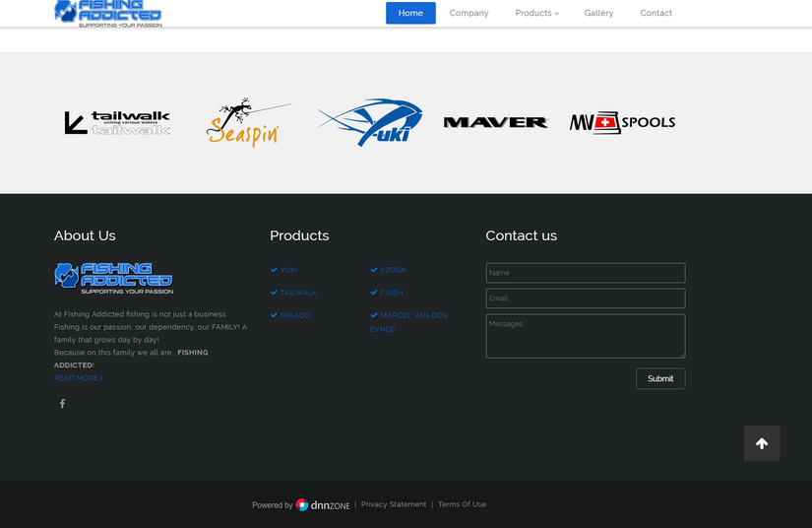Viewport: 812px width, 528px height.
Task: Click the About Us heading
Action: (85, 235)
